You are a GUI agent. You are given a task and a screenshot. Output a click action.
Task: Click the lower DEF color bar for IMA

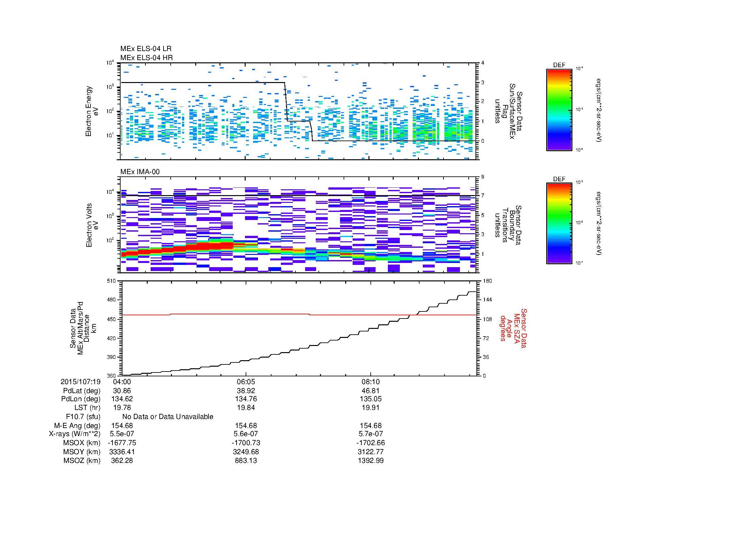559,224
